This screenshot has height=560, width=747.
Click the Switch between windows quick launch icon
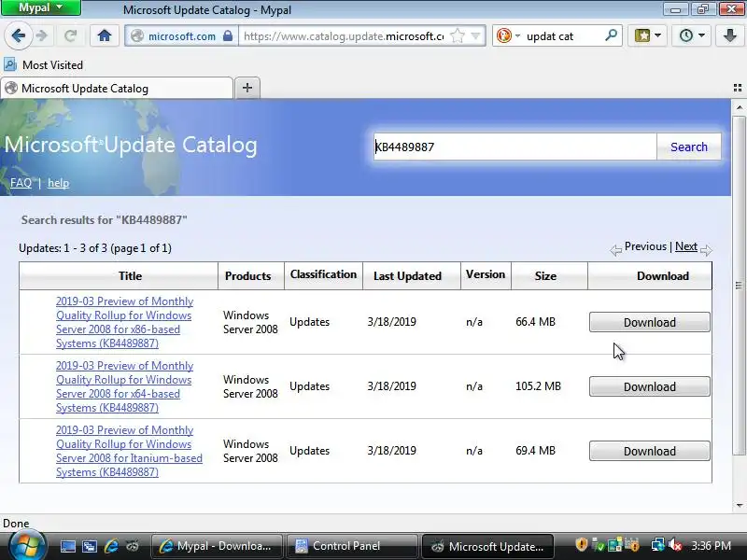pyautogui.click(x=89, y=546)
